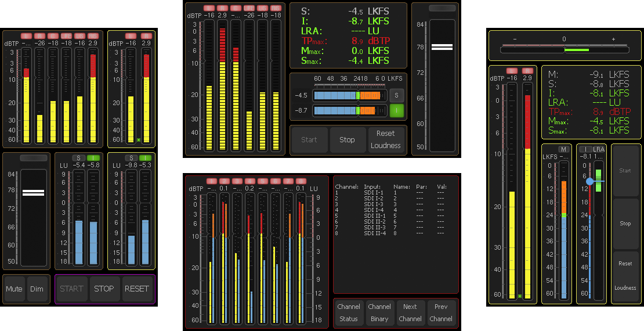Toggle the Dim button
The image size is (644, 331).
[37, 289]
